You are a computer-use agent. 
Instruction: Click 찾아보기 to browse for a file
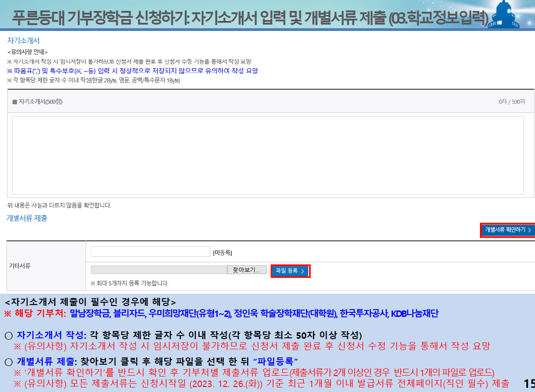click(x=246, y=269)
